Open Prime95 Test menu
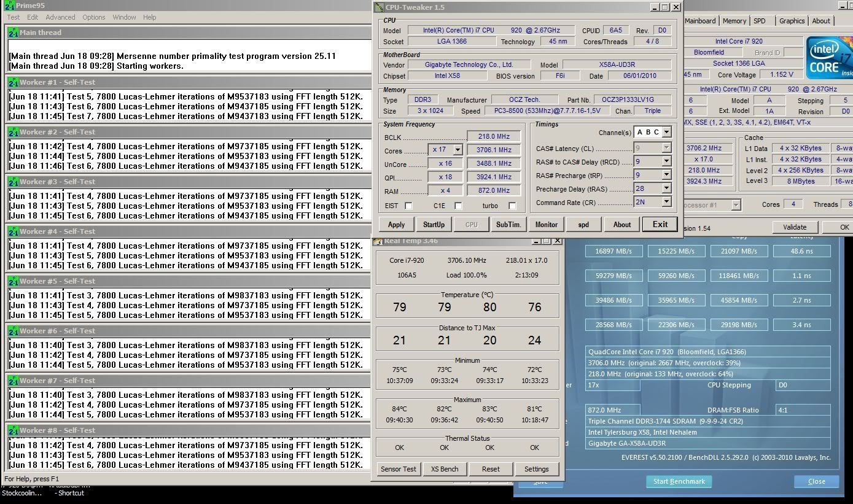The height and width of the screenshot is (504, 853). tap(14, 17)
